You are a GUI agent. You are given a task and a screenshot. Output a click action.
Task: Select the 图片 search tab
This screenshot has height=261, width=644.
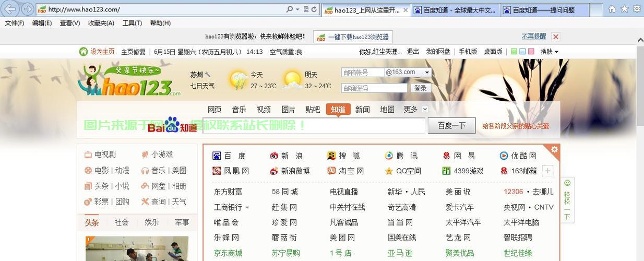click(x=289, y=109)
